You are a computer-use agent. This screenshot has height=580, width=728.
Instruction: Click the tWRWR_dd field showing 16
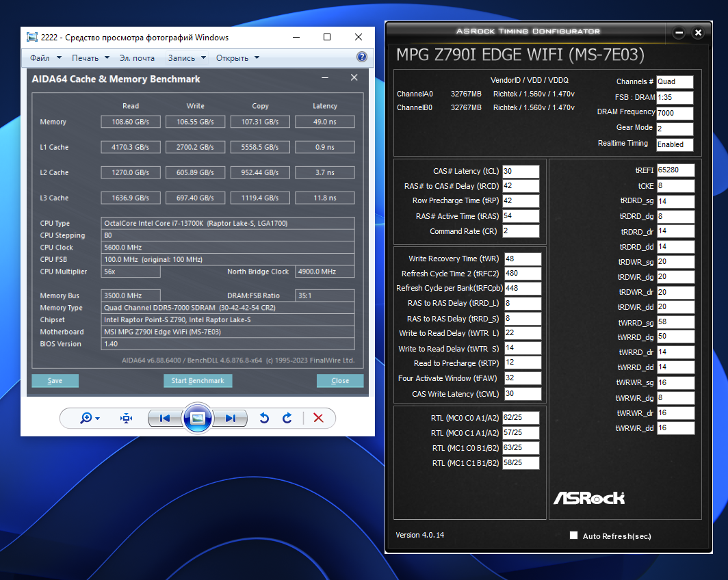(x=675, y=427)
